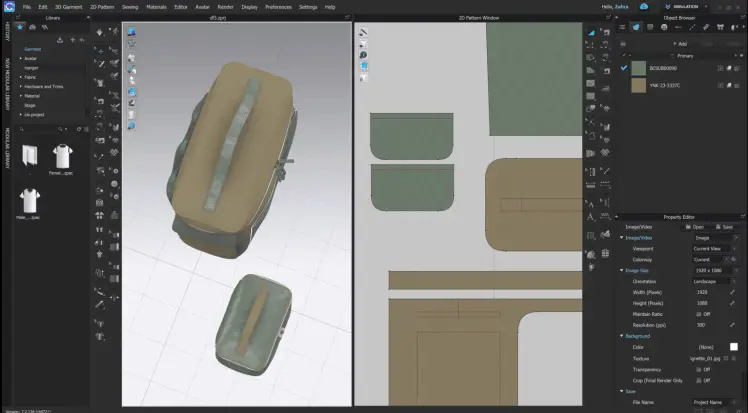Click the top icon of the 3D window display toolbar

[x=131, y=32]
